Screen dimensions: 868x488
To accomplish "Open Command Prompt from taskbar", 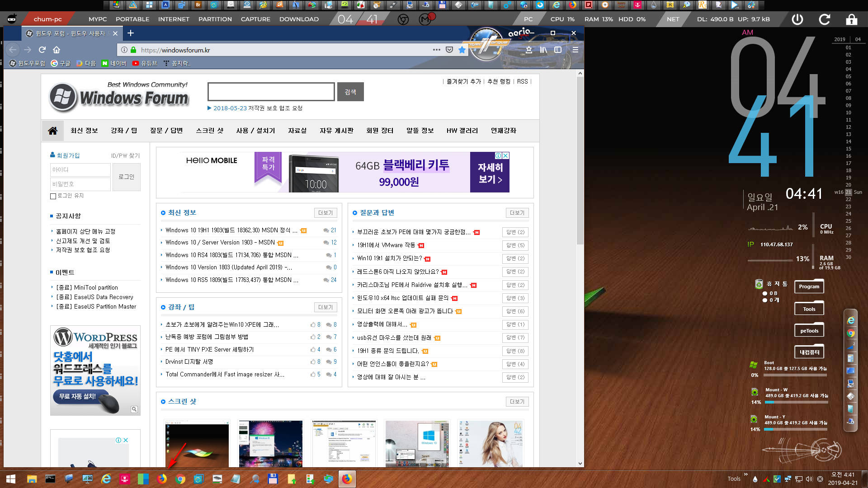I will [50, 479].
